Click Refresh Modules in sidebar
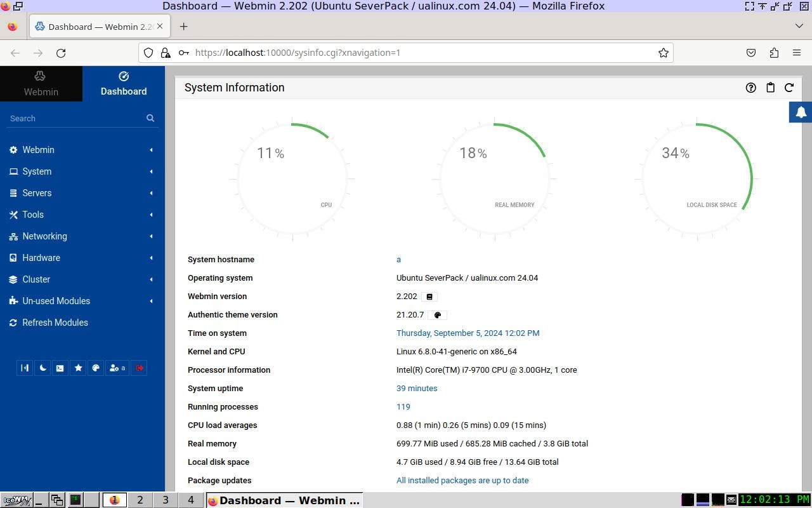The width and height of the screenshot is (812, 508). click(x=82, y=323)
